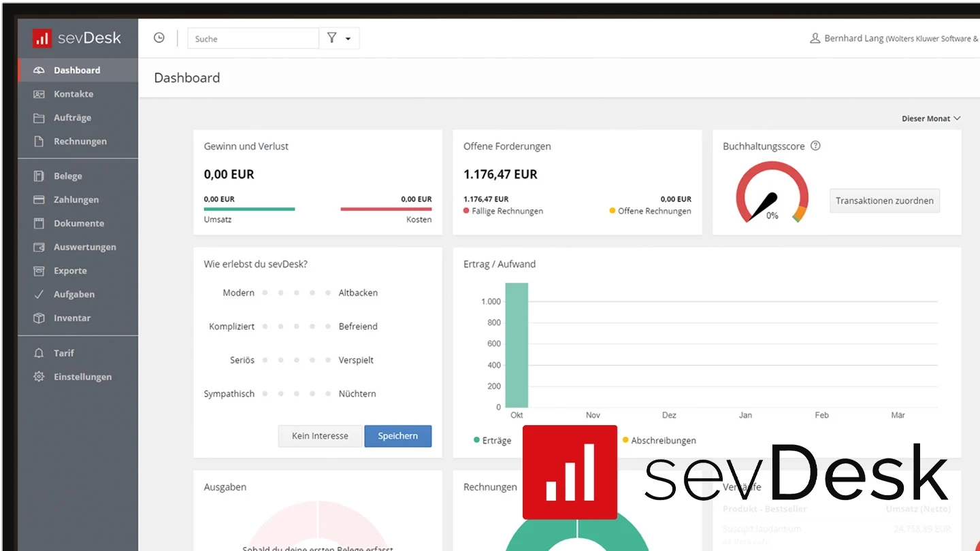Viewport: 980px width, 551px height.
Task: Click the user profile icon next to Bernhard Lang
Action: [815, 38]
